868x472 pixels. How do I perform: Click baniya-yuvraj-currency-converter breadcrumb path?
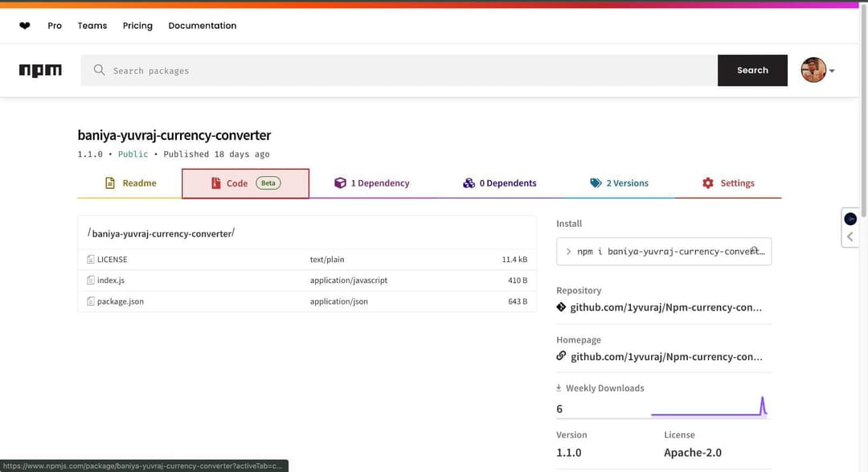[x=162, y=234]
